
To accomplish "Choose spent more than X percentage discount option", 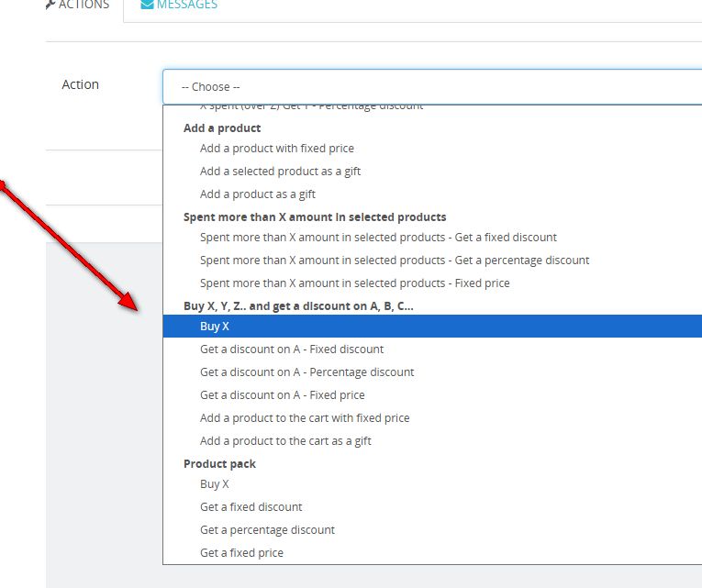I will [395, 261].
